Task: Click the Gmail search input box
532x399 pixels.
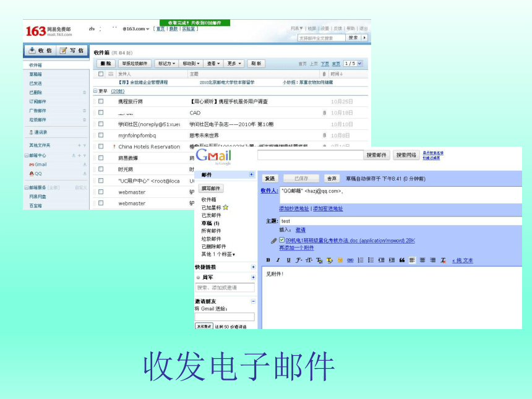Action: coord(311,155)
